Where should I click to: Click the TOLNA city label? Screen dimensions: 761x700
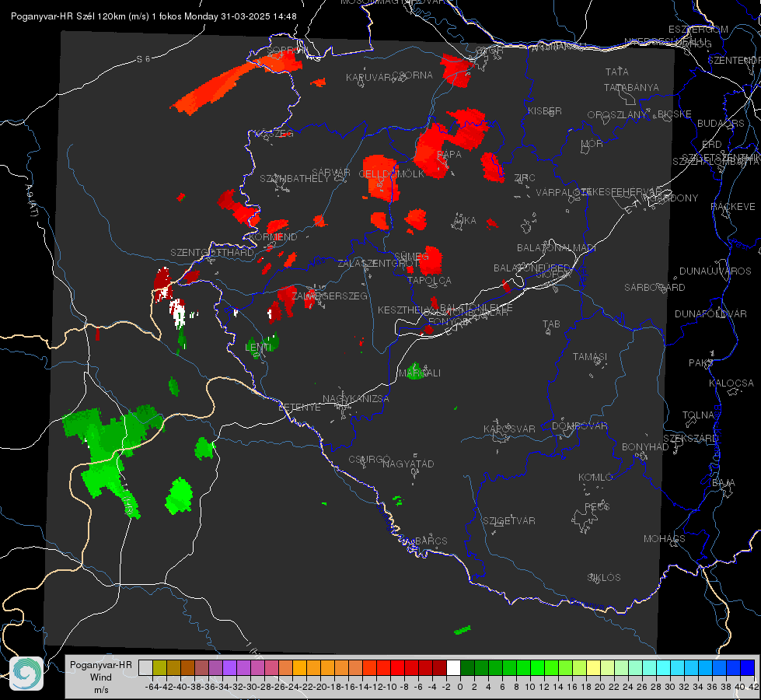[x=698, y=415]
